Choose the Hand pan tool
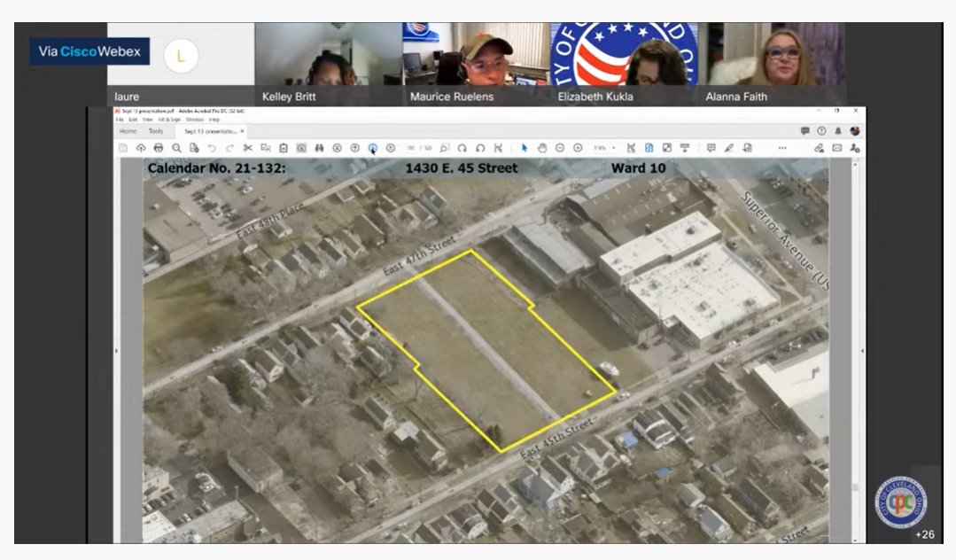Image resolution: width=956 pixels, height=560 pixels. pyautogui.click(x=542, y=148)
